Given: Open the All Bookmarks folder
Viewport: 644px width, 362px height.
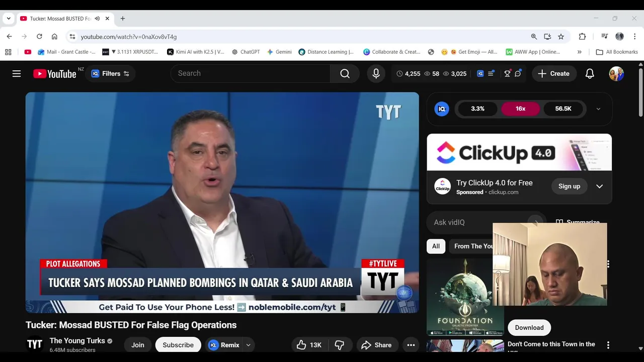Looking at the screenshot, I should pos(617,52).
